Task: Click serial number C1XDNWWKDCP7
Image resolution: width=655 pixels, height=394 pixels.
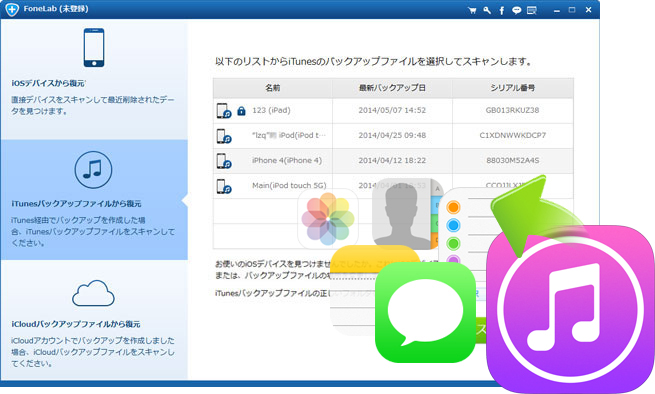Action: tap(513, 135)
